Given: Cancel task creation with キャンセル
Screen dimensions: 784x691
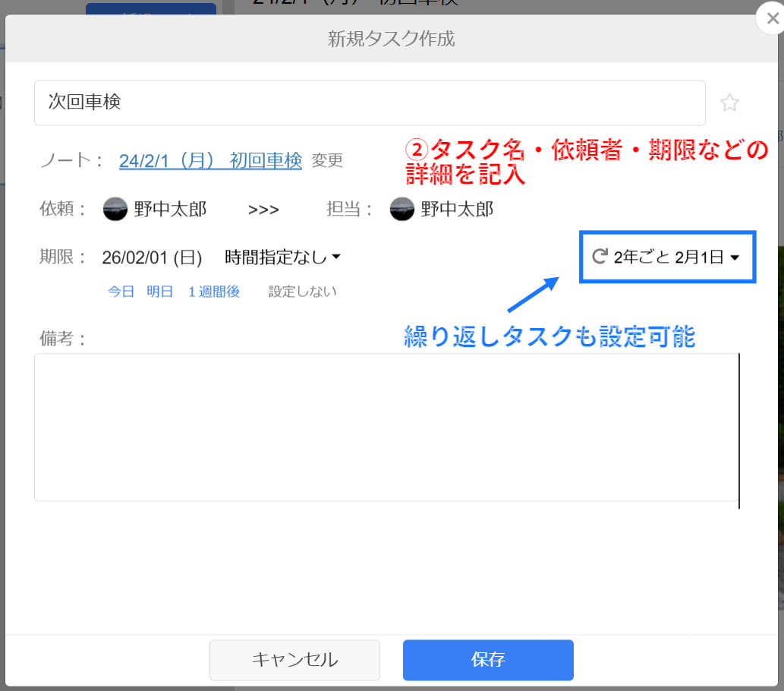Looking at the screenshot, I should pos(294,660).
